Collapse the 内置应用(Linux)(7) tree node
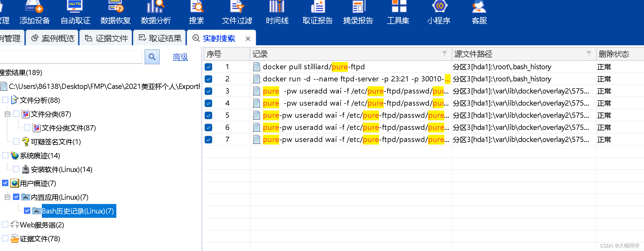Viewport: 644px width, 251px height. [x=8, y=197]
